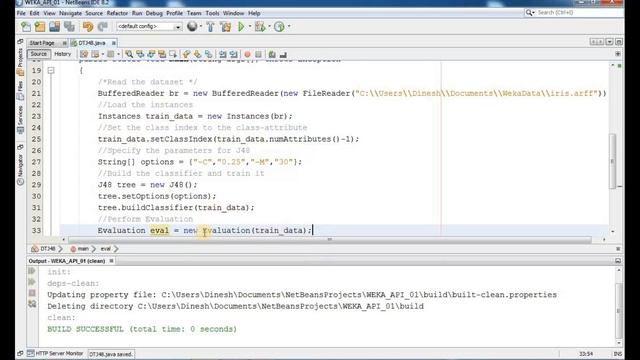Open the Help menu
Image resolution: width=640 pixels, height=360 pixels.
[x=254, y=13]
